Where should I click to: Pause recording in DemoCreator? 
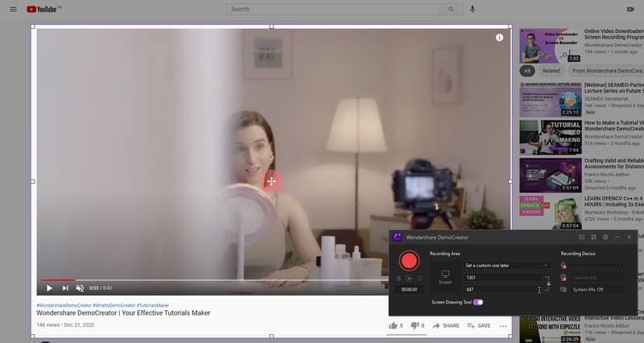(398, 278)
